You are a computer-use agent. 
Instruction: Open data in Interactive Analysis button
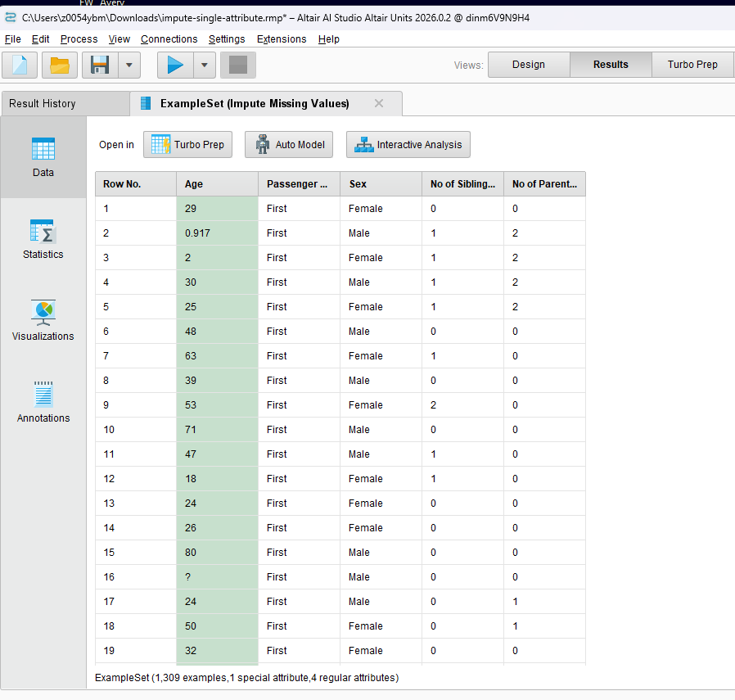408,144
